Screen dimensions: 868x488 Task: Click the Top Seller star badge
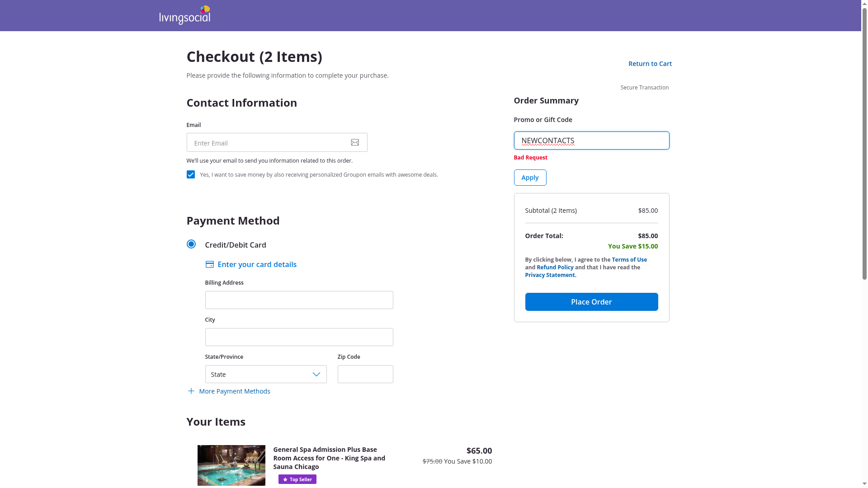[x=297, y=479]
